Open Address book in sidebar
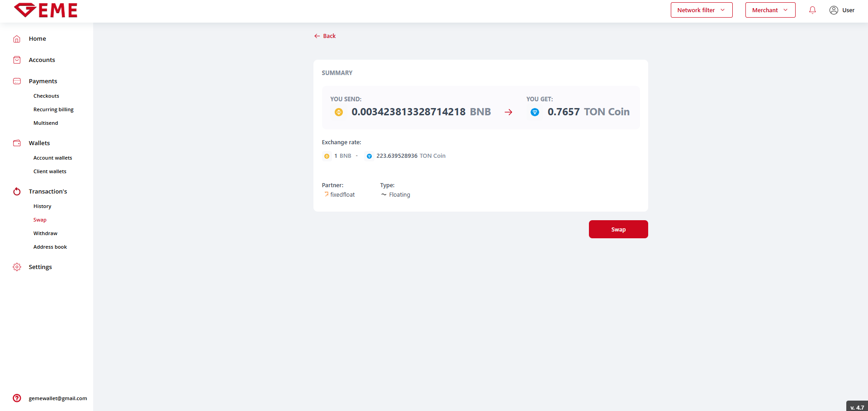 point(50,247)
